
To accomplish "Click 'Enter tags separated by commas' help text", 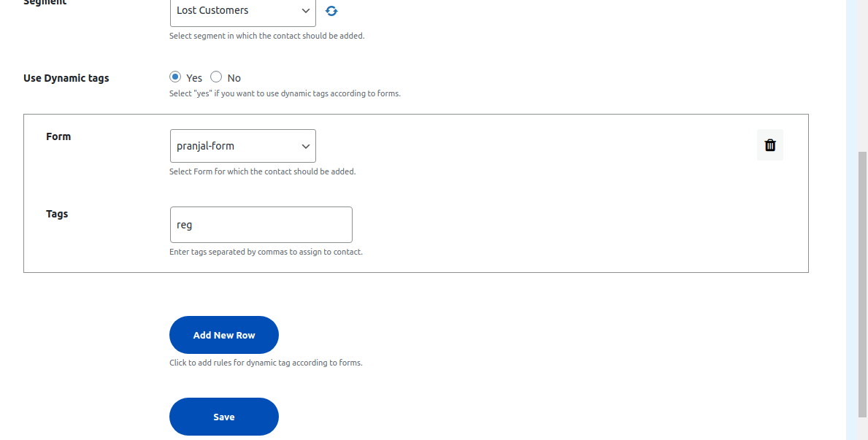I will tap(266, 252).
